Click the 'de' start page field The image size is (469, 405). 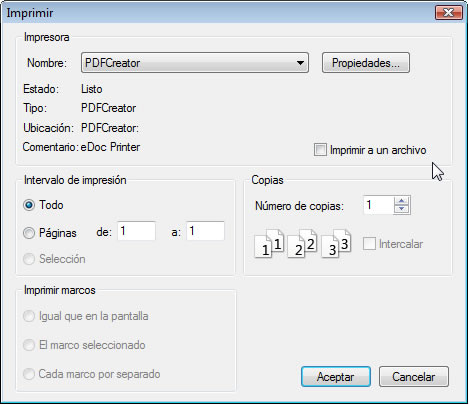[x=136, y=231]
